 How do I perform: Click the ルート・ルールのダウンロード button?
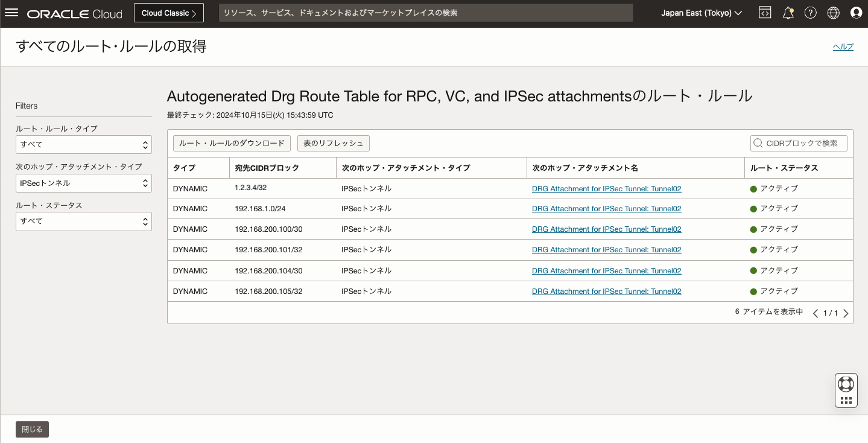[232, 143]
